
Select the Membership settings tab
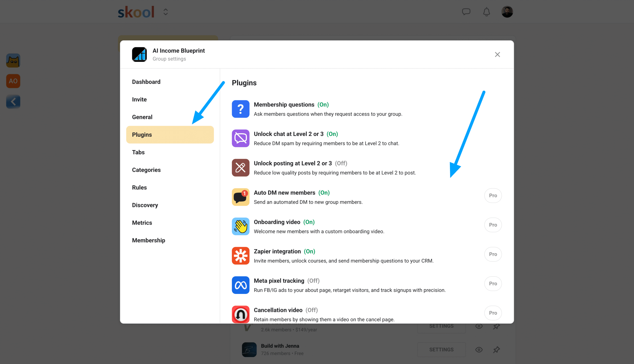(149, 240)
